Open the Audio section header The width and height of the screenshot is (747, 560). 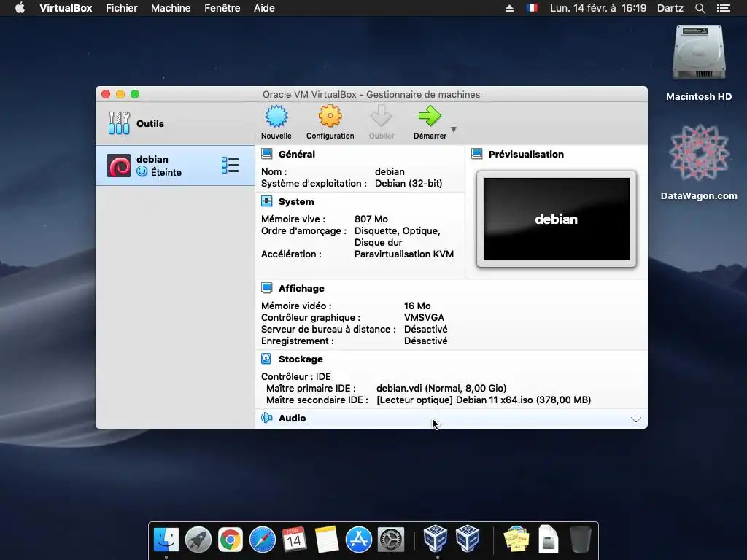[292, 418]
